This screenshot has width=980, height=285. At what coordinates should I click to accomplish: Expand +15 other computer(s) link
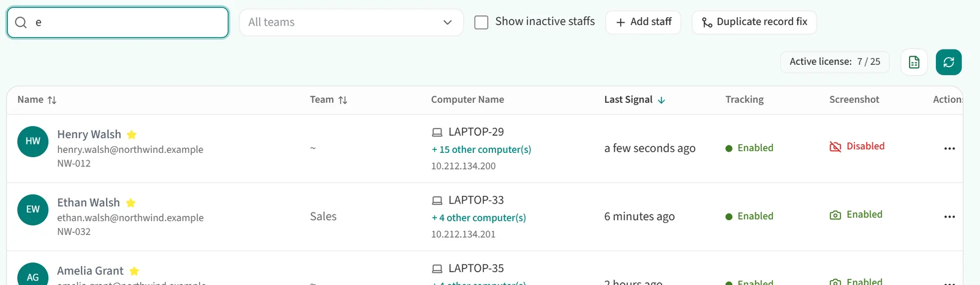(x=481, y=150)
